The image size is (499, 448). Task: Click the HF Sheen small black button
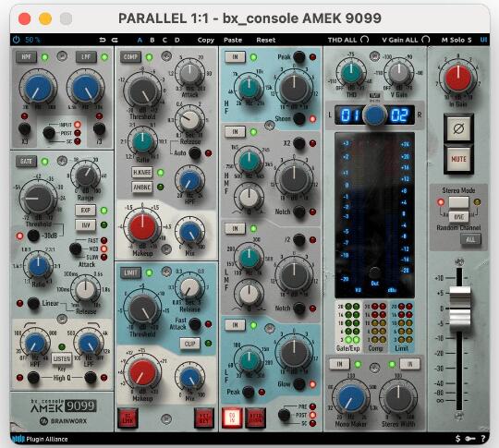(298, 118)
